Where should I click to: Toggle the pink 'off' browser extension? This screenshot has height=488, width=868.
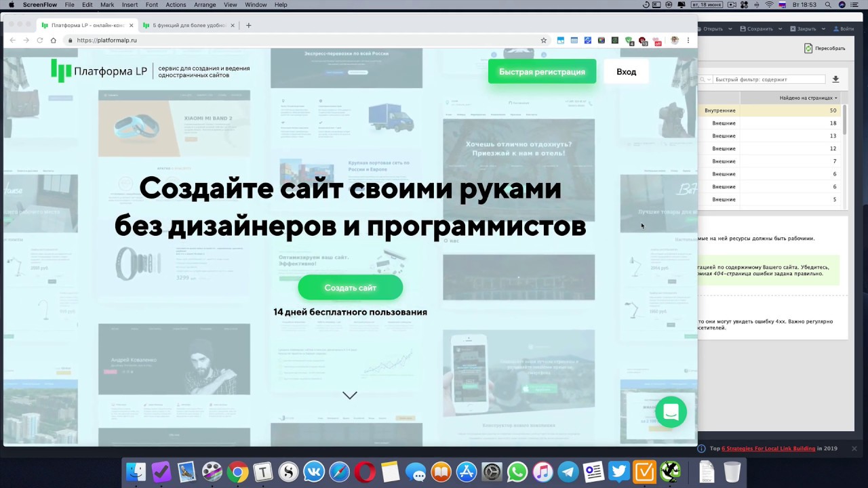point(657,40)
